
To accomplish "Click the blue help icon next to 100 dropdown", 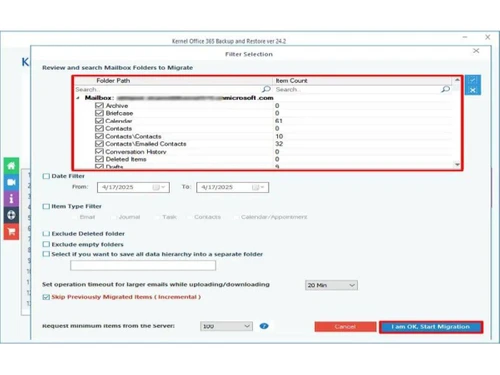I will [x=264, y=326].
